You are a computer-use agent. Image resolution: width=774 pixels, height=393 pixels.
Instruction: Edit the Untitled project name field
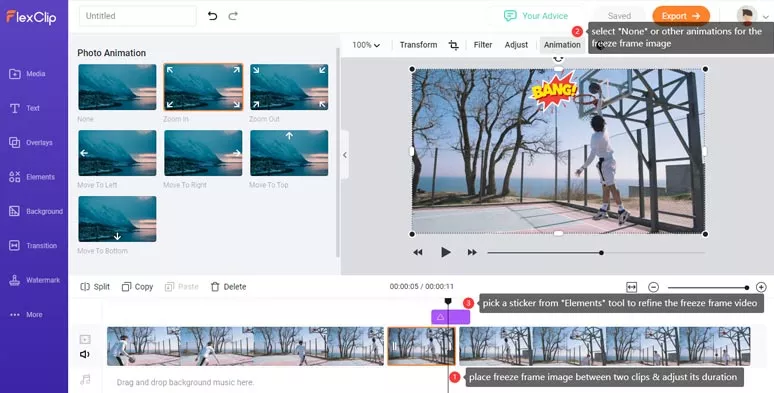(x=138, y=16)
